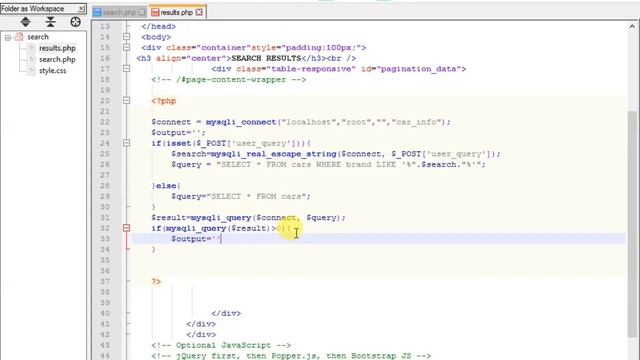Collapse the search folder tree node
The height and width of the screenshot is (360, 640).
pyautogui.click(x=8, y=38)
